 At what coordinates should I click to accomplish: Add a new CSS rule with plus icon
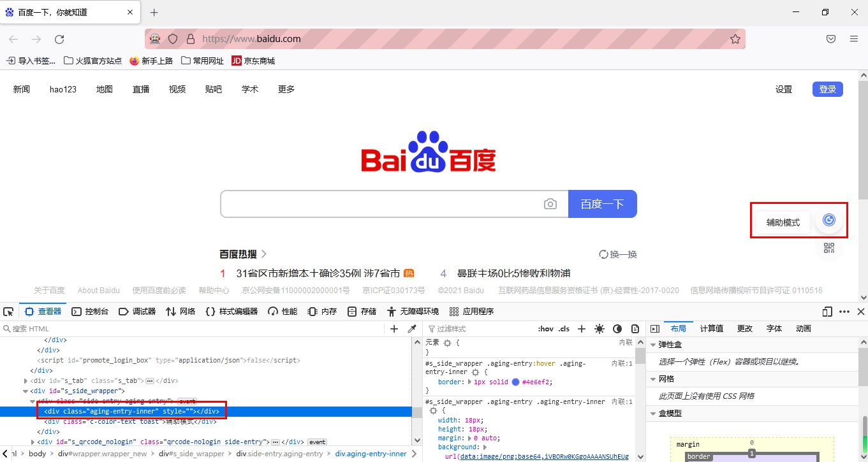(582, 329)
